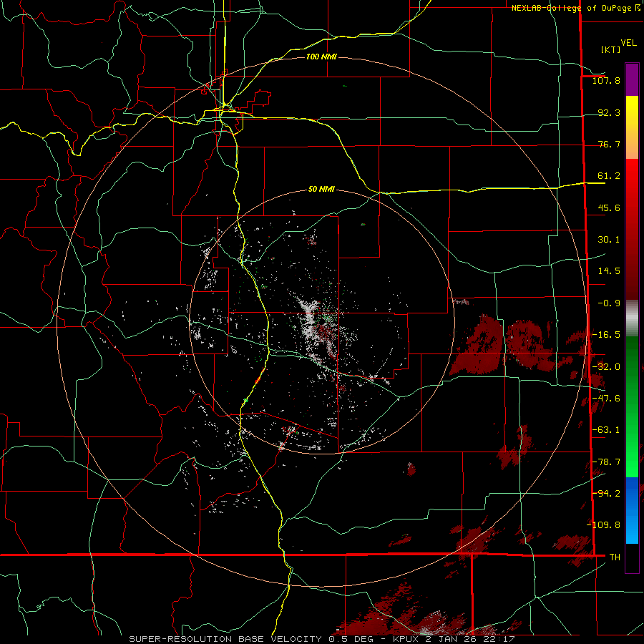
Task: Click the 14.5 velocity scale value
Action: coord(609,271)
